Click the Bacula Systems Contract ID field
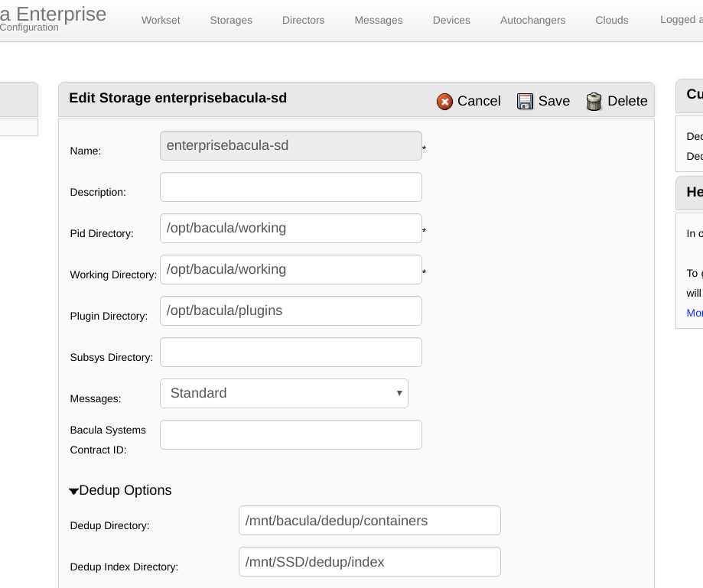 (x=291, y=434)
